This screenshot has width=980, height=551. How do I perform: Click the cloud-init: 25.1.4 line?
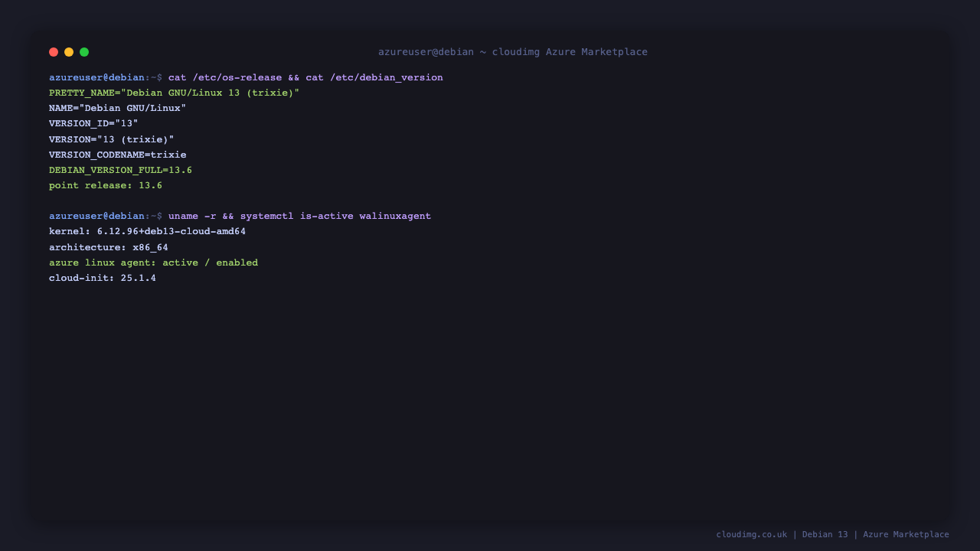point(103,278)
